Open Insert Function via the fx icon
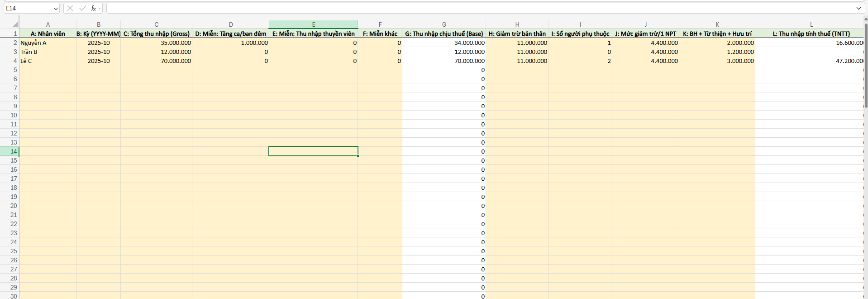The image size is (868, 299). coord(93,8)
